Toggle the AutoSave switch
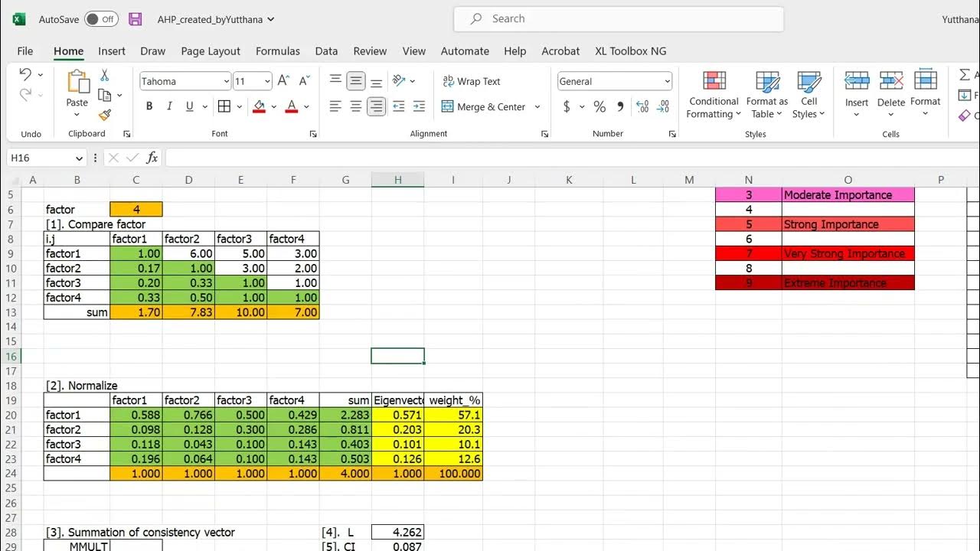This screenshot has height=551, width=980. tap(101, 19)
